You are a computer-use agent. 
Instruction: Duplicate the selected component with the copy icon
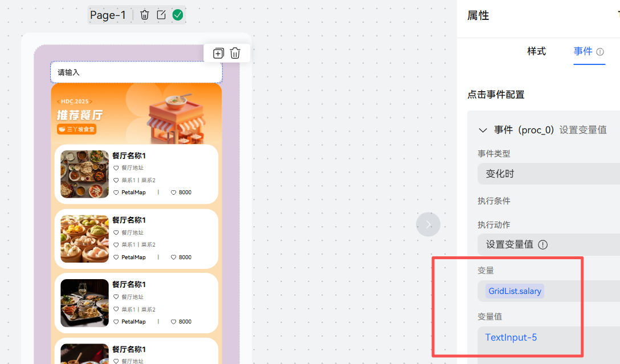(218, 54)
